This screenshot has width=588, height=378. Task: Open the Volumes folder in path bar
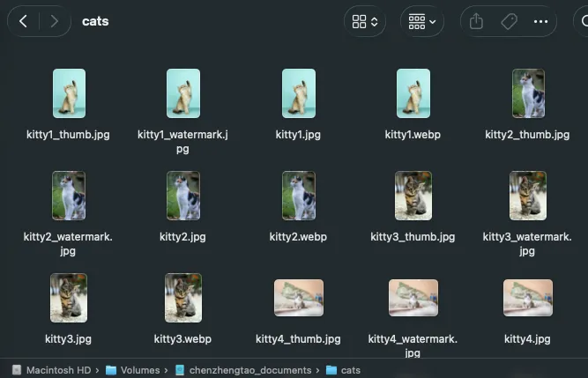coord(133,370)
